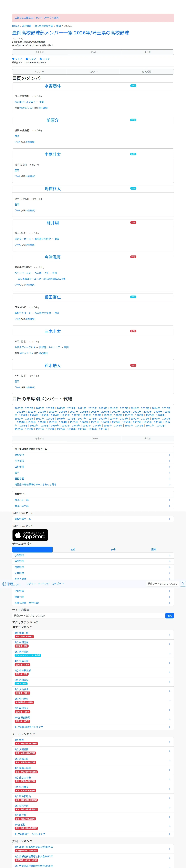Click the blue 検索 button

click(169, 616)
